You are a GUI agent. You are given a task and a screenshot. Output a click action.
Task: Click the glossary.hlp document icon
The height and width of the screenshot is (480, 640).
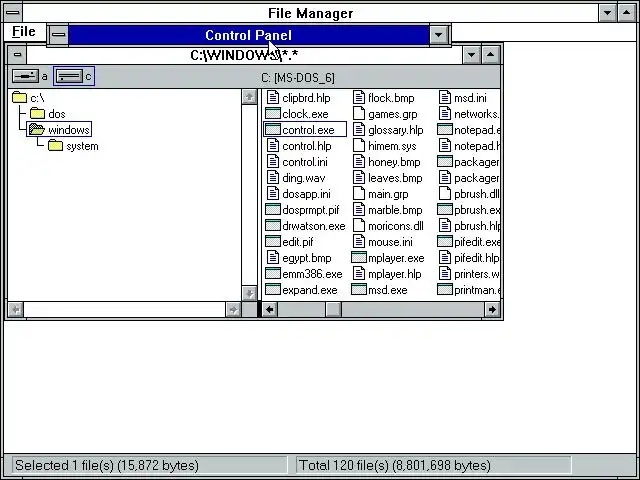click(x=359, y=130)
